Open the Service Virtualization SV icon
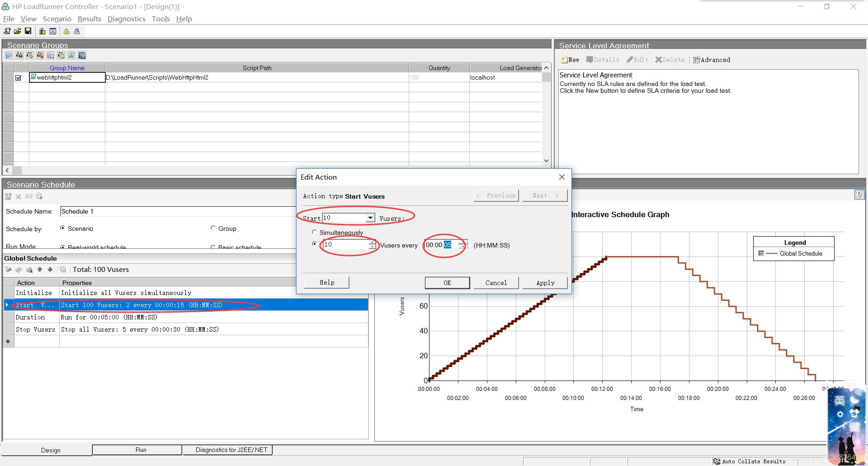 [82, 55]
